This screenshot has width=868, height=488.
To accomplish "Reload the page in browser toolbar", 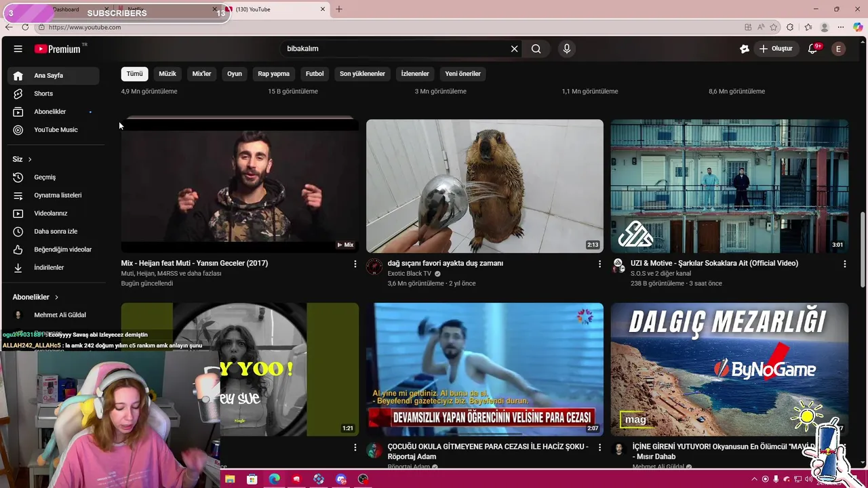I will (x=25, y=27).
